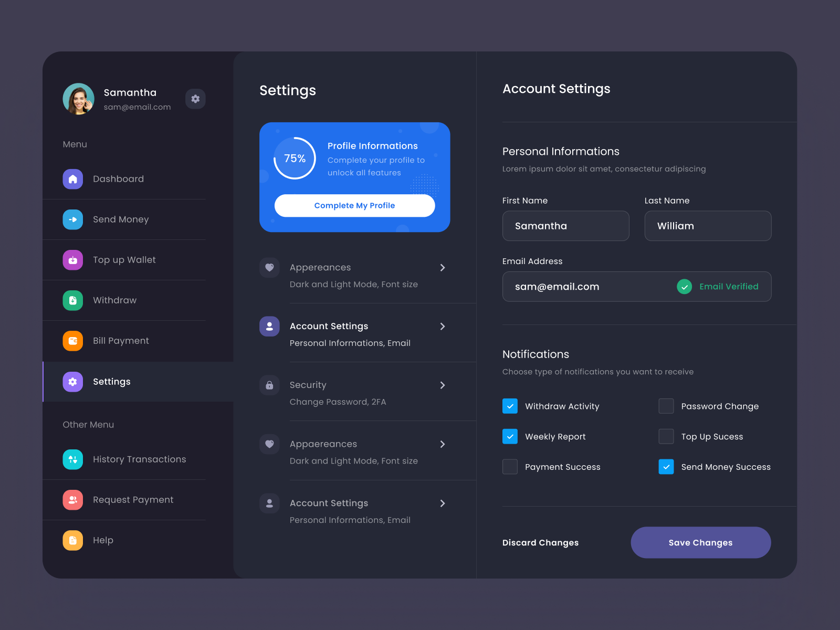Uncheck the Send Money Success checkbox
The height and width of the screenshot is (630, 840).
(666, 467)
